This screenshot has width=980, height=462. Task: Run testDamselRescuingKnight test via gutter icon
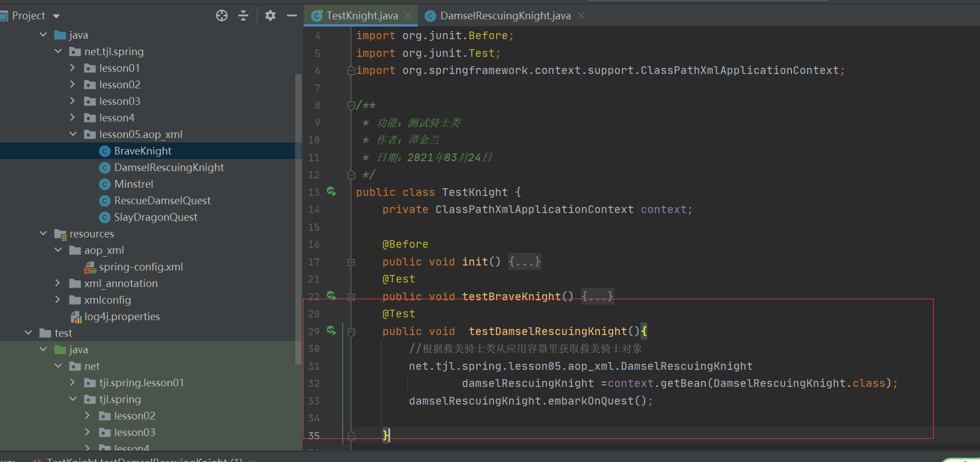[x=332, y=331]
